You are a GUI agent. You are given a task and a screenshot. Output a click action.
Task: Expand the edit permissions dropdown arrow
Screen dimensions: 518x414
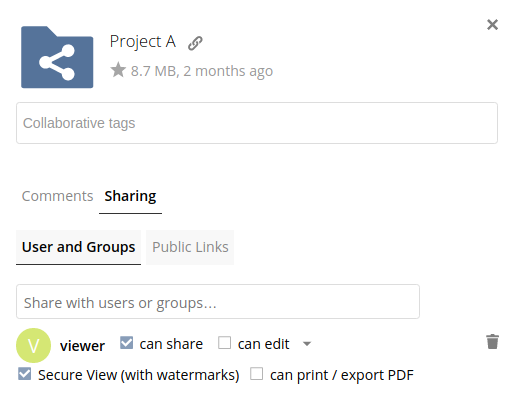pyautogui.click(x=307, y=344)
